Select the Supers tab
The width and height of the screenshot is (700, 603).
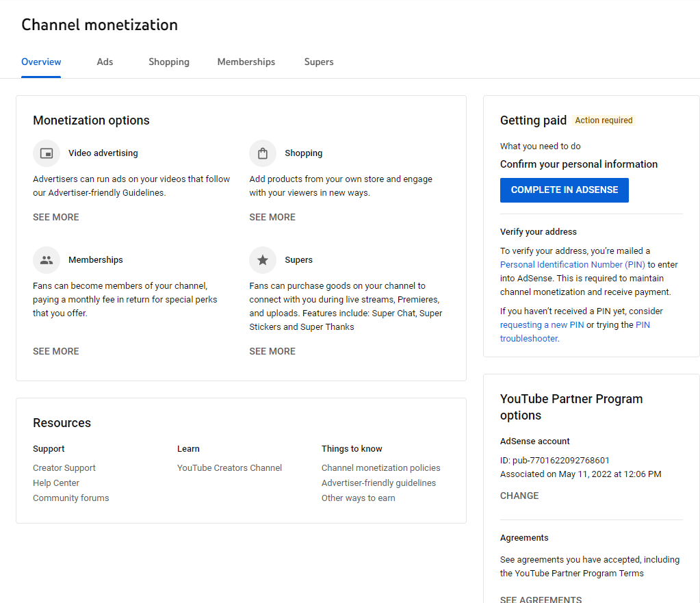click(319, 62)
